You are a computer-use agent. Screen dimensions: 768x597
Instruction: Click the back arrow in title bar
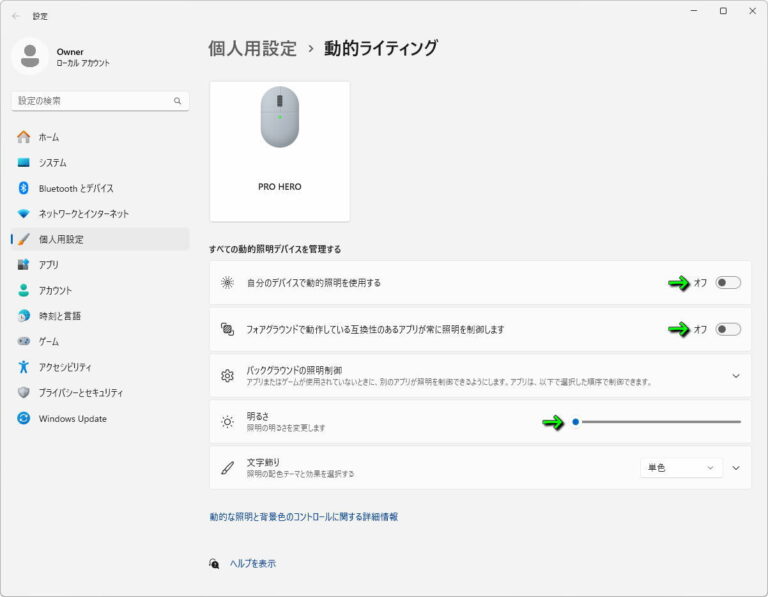(x=16, y=16)
